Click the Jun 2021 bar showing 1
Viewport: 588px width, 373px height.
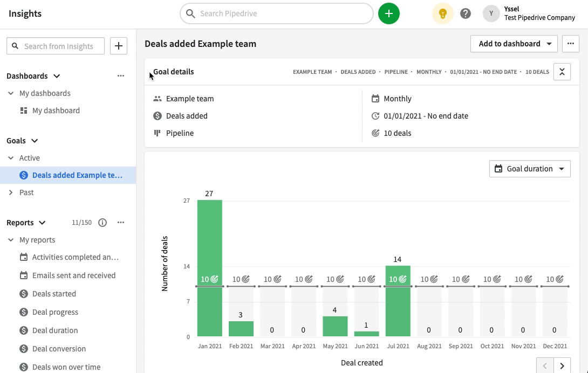pyautogui.click(x=366, y=334)
